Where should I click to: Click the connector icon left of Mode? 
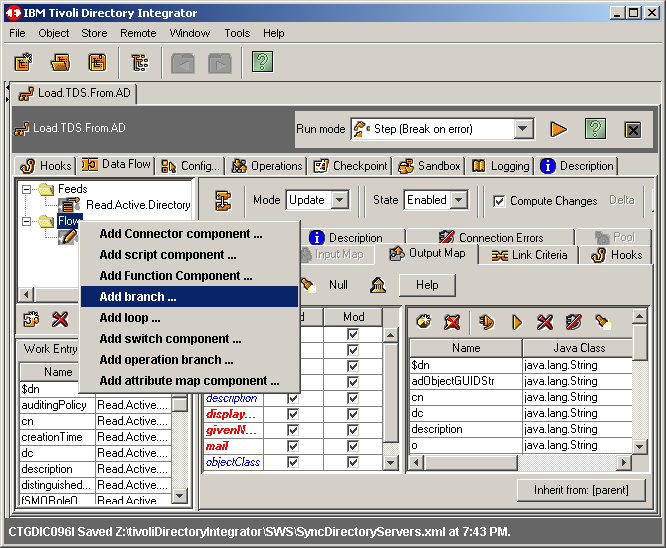(x=223, y=201)
